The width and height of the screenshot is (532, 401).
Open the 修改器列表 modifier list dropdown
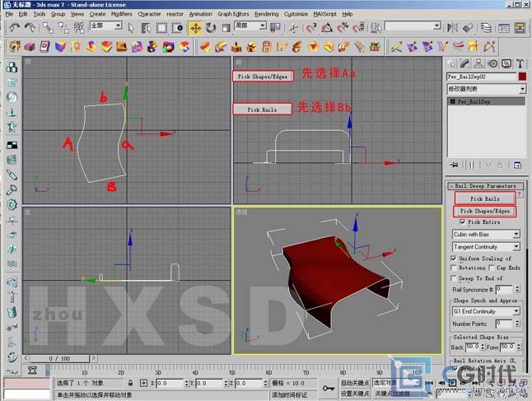click(486, 89)
